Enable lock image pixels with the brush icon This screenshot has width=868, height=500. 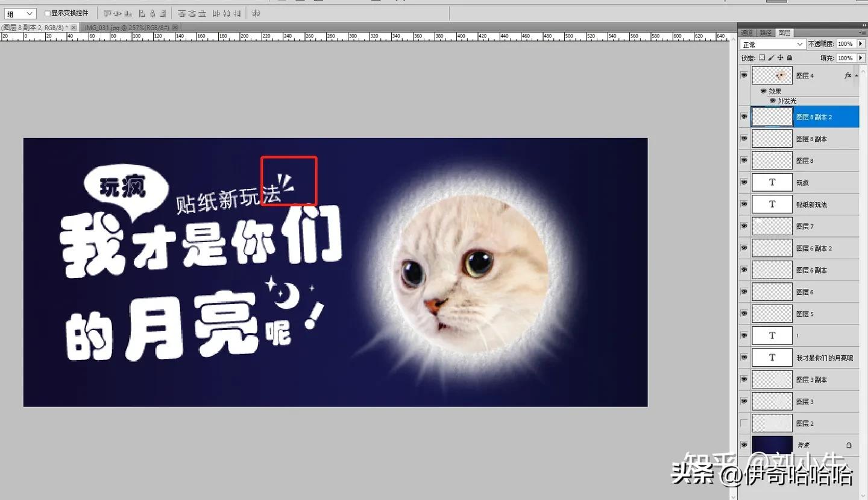click(770, 58)
